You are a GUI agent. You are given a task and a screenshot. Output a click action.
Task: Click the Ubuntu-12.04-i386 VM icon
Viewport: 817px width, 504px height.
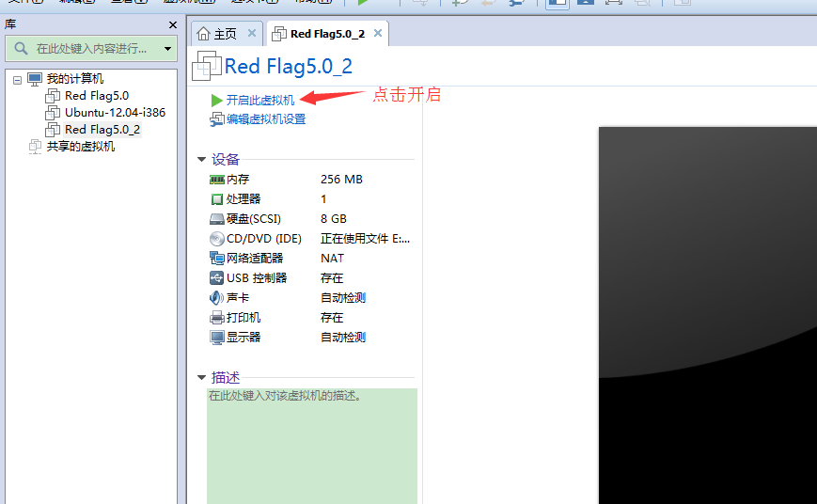coord(53,113)
